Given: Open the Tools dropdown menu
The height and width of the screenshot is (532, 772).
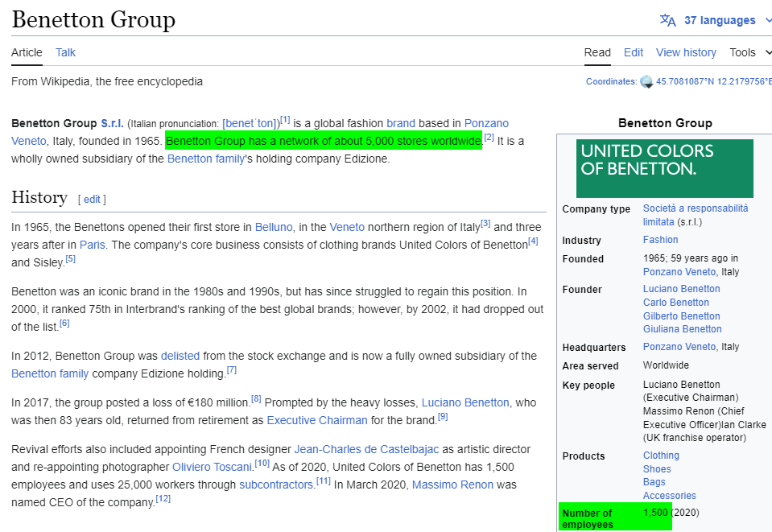Looking at the screenshot, I should pos(749,52).
